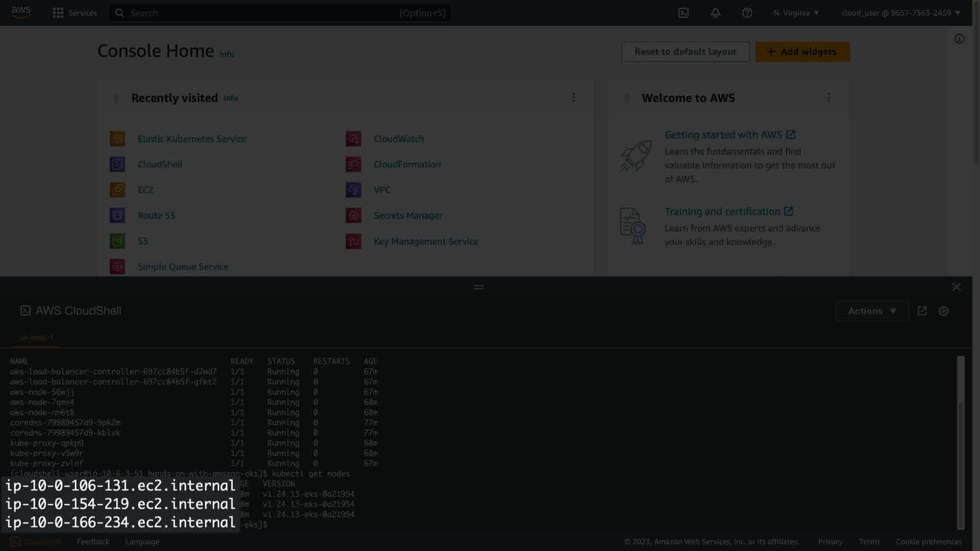Image resolution: width=980 pixels, height=551 pixels.
Task: Click the Add widgets button
Action: click(802, 52)
